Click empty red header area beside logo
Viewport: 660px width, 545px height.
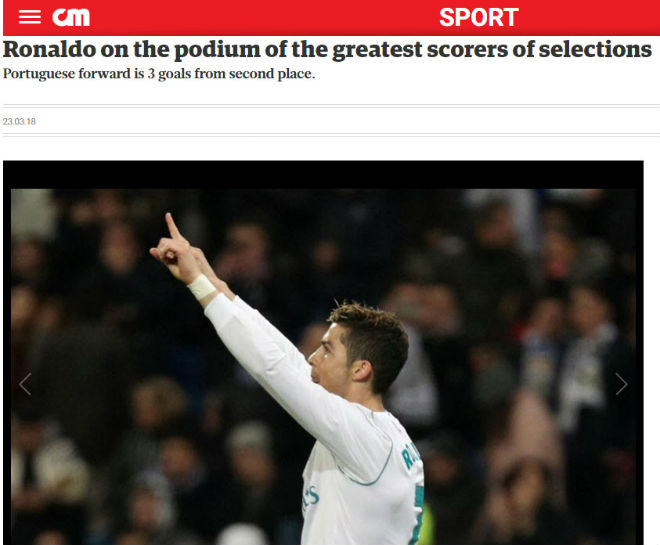point(261,18)
